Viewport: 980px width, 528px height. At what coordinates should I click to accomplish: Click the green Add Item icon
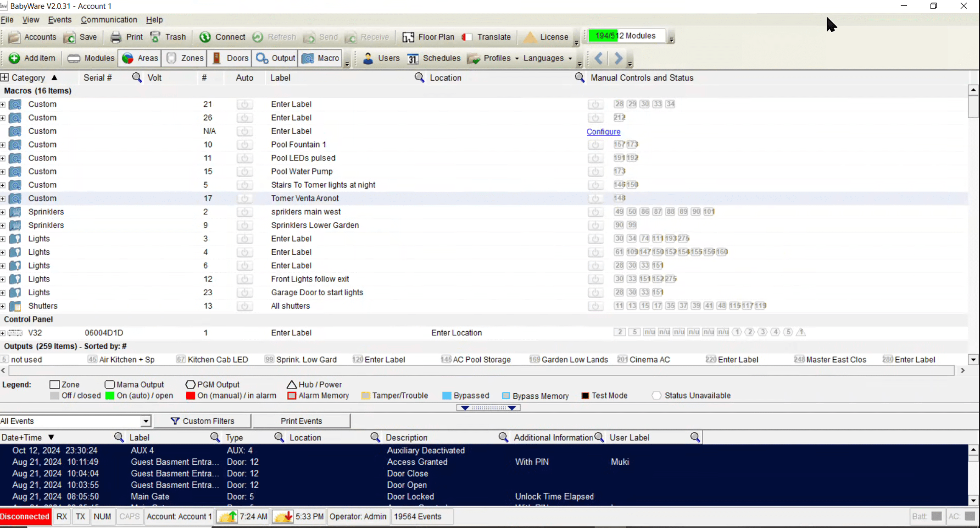pyautogui.click(x=14, y=58)
